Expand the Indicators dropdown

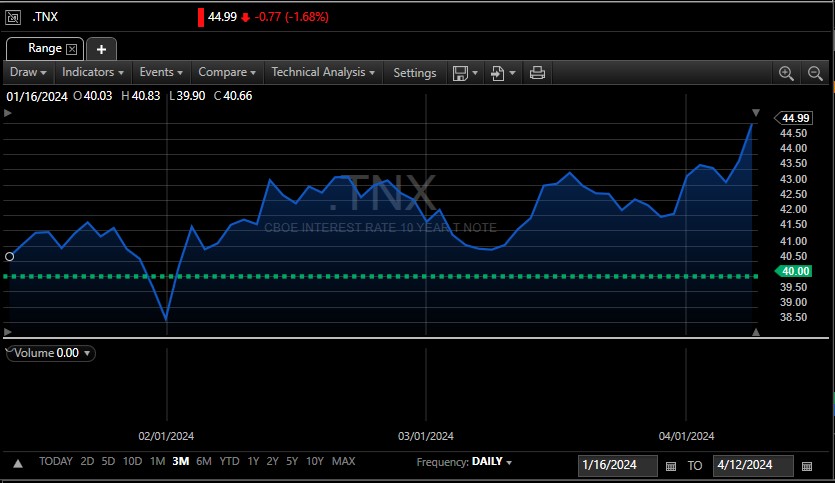(92, 72)
